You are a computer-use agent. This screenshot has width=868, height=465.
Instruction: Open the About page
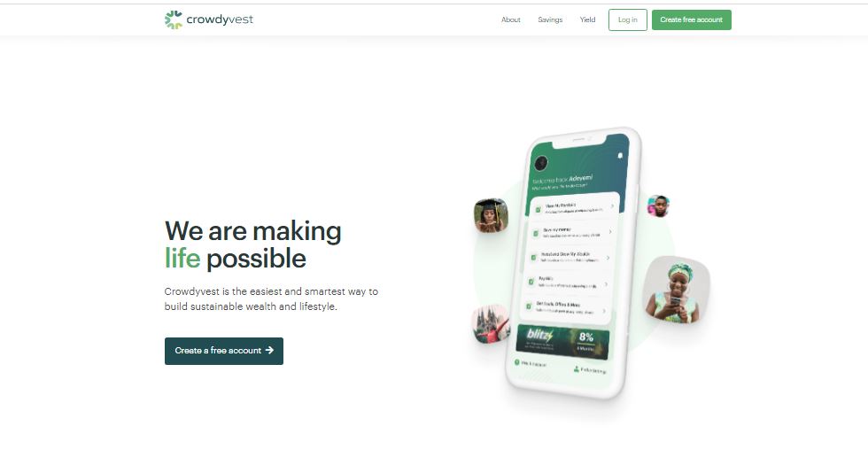(510, 19)
